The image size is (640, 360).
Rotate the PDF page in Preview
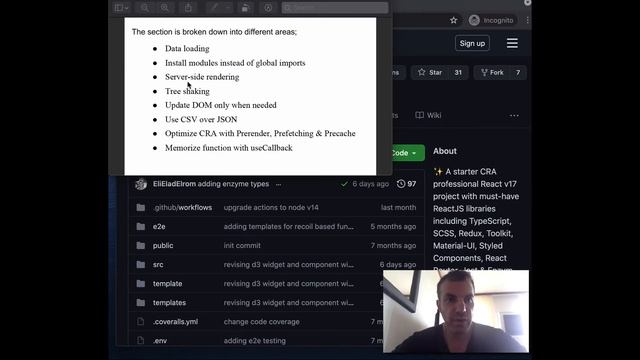[x=245, y=8]
